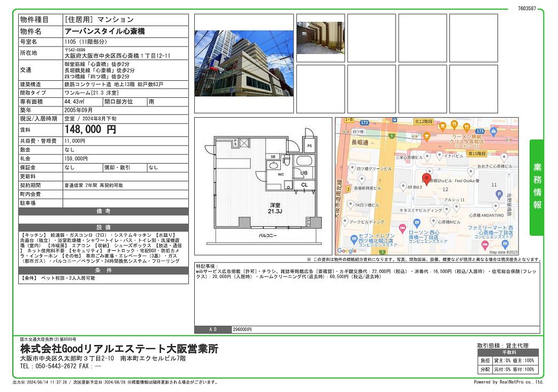Open the green 業務情報 side tab
This screenshot has height=392, width=558.
click(537, 187)
